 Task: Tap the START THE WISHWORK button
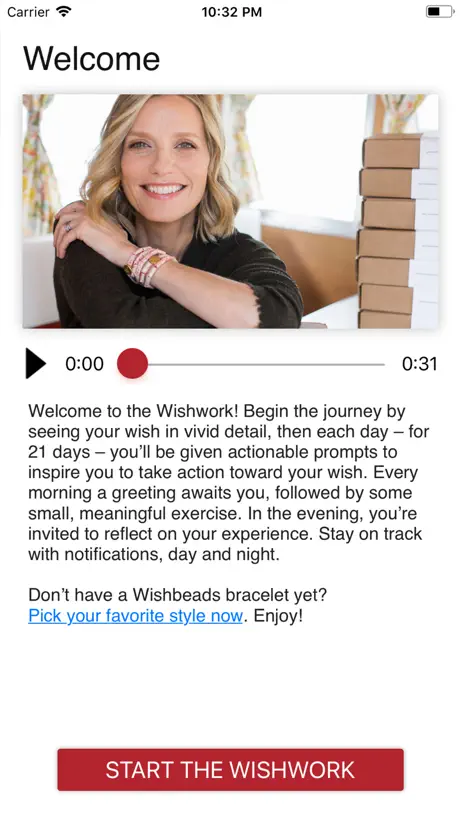point(231,769)
